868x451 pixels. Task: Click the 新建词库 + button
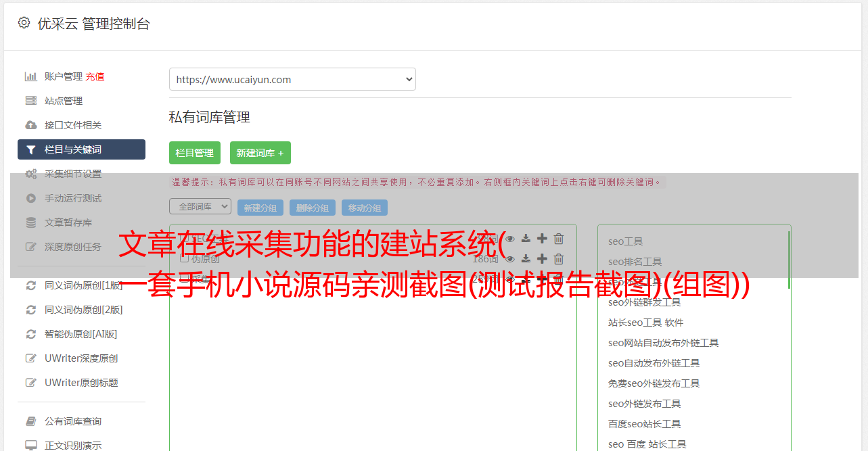260,153
